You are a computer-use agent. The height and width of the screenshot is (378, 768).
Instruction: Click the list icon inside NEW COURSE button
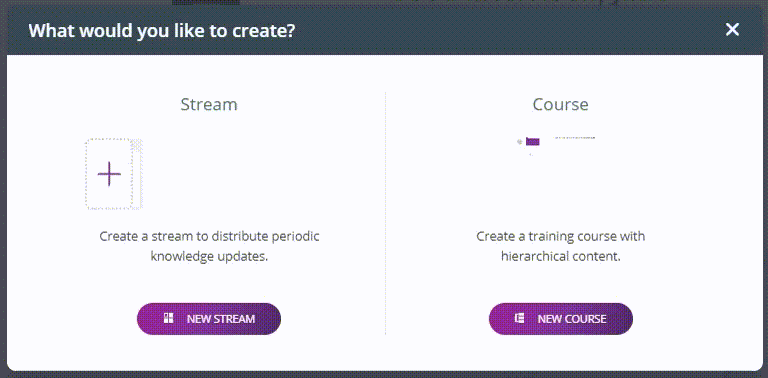point(520,318)
